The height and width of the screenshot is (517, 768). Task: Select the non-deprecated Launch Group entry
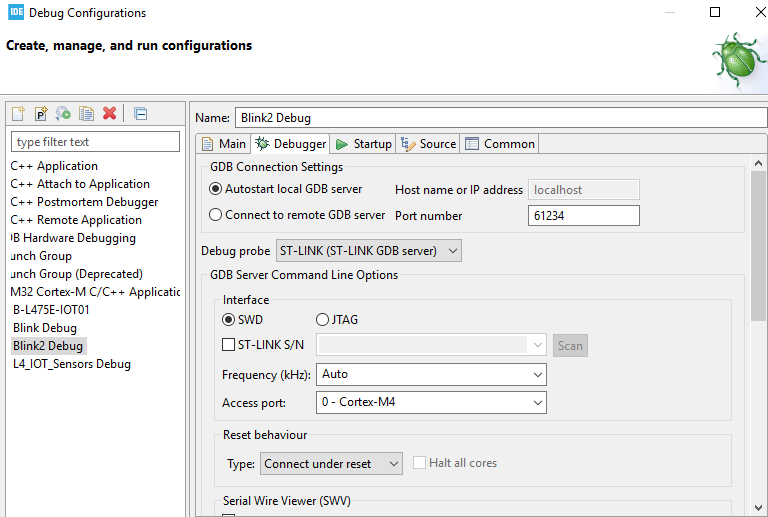pyautogui.click(x=41, y=256)
